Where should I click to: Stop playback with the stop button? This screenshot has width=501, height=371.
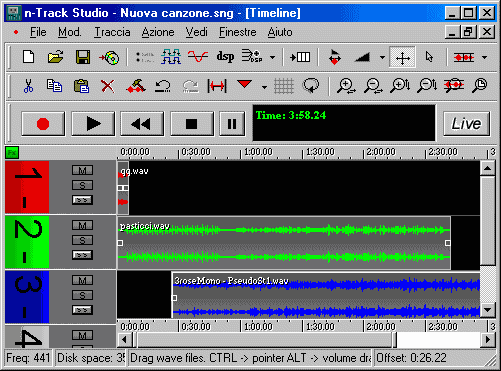pos(192,124)
